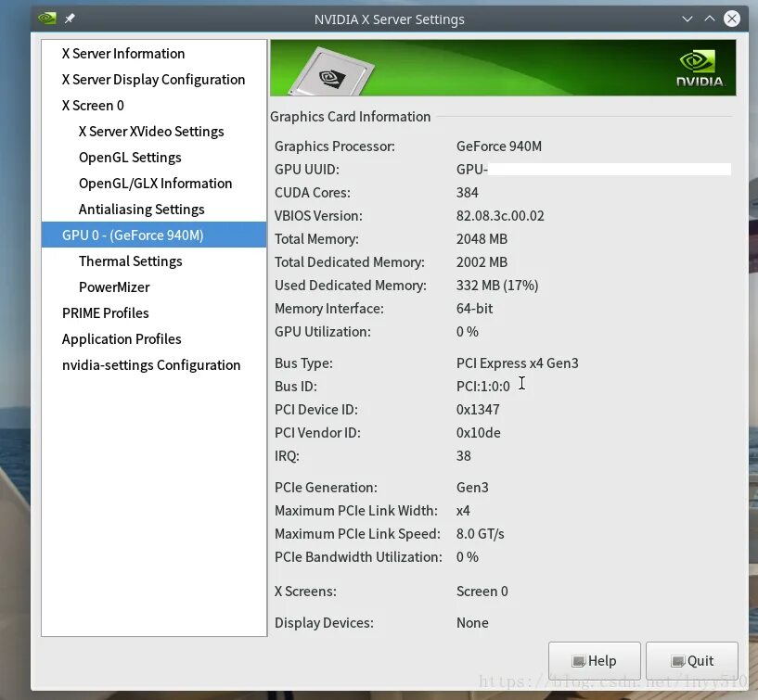The width and height of the screenshot is (758, 700).
Task: Toggle the pin window icon in the title bar
Action: point(70,19)
